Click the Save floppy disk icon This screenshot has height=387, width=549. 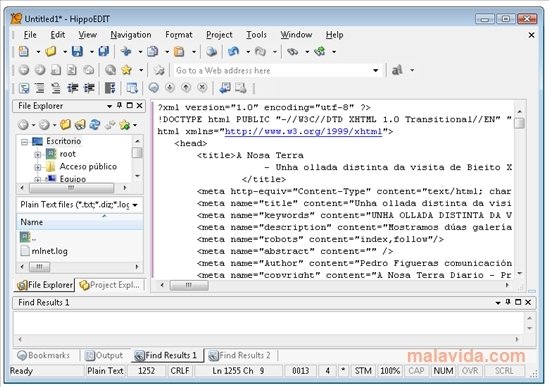[x=77, y=51]
